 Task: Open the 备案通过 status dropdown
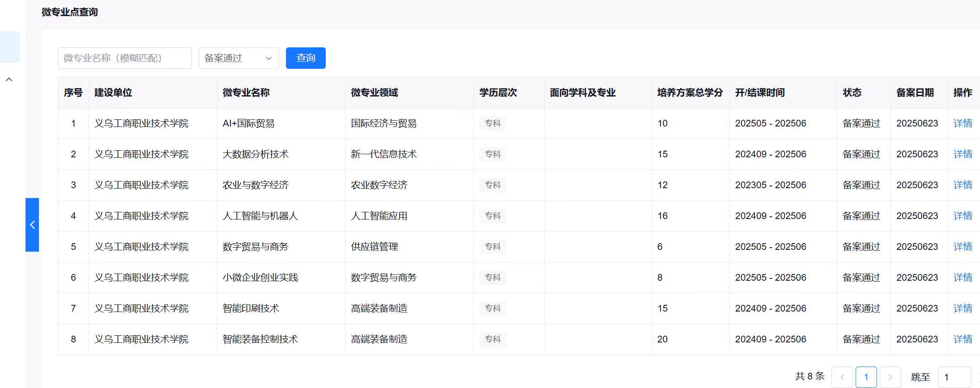[239, 58]
